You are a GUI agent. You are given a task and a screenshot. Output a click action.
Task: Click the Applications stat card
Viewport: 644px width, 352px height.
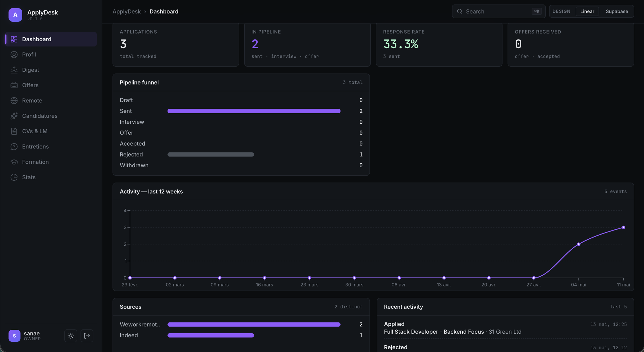(176, 45)
